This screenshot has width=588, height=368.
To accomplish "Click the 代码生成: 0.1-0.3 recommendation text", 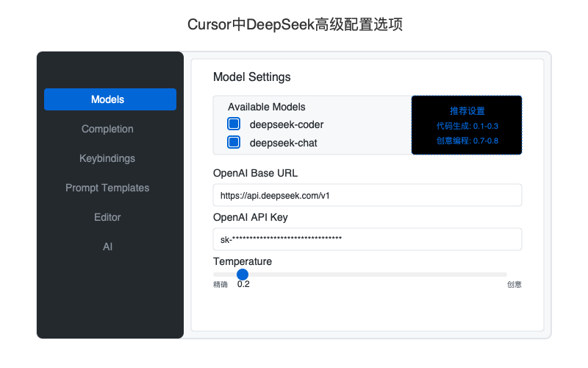I will 467,126.
